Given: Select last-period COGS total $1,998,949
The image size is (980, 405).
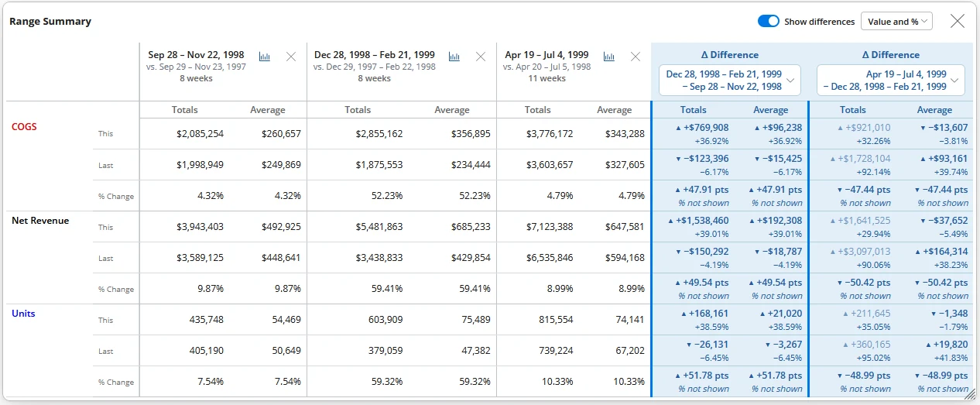Looking at the screenshot, I should pos(200,165).
